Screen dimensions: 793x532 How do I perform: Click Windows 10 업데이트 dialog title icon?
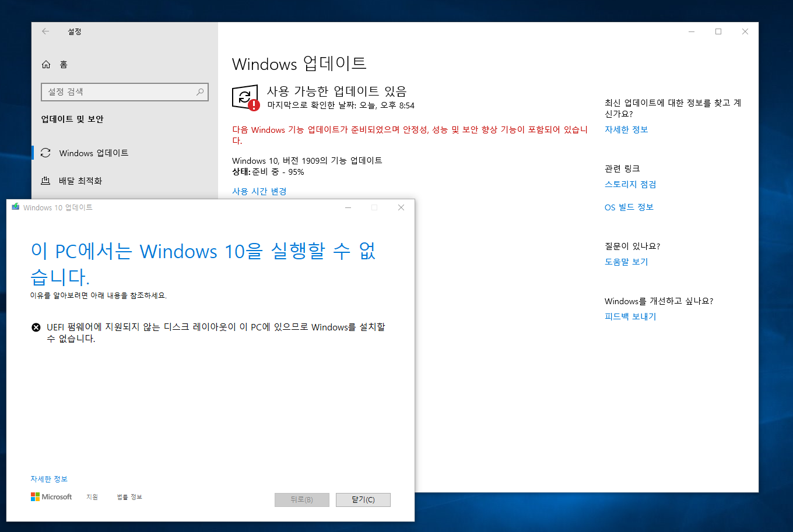coord(16,207)
